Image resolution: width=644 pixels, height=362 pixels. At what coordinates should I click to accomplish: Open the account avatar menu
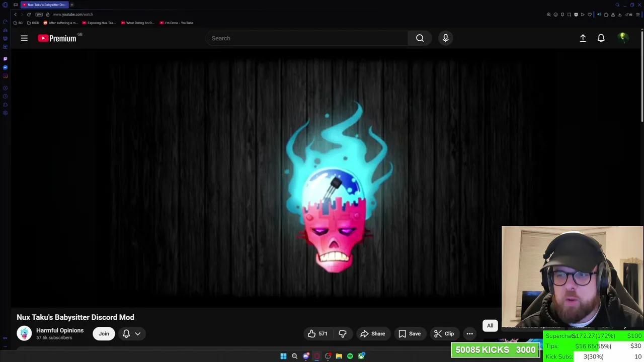(623, 38)
